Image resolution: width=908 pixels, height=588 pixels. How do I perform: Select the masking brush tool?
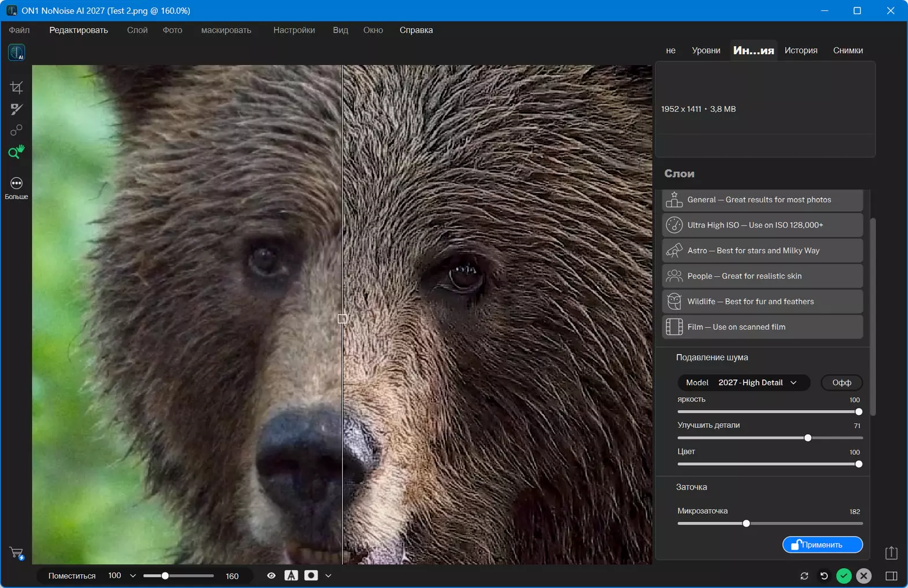16,109
